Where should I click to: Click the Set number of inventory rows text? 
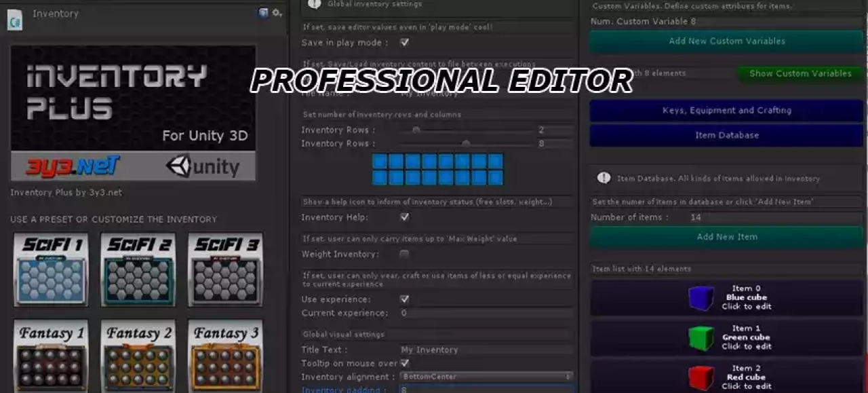(382, 115)
